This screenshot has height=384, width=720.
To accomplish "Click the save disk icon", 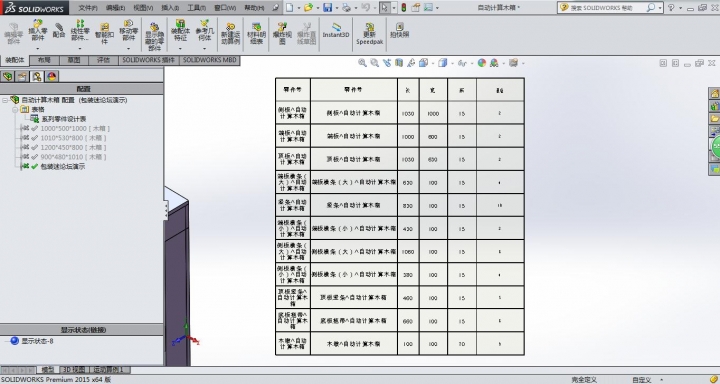I will [327, 7].
